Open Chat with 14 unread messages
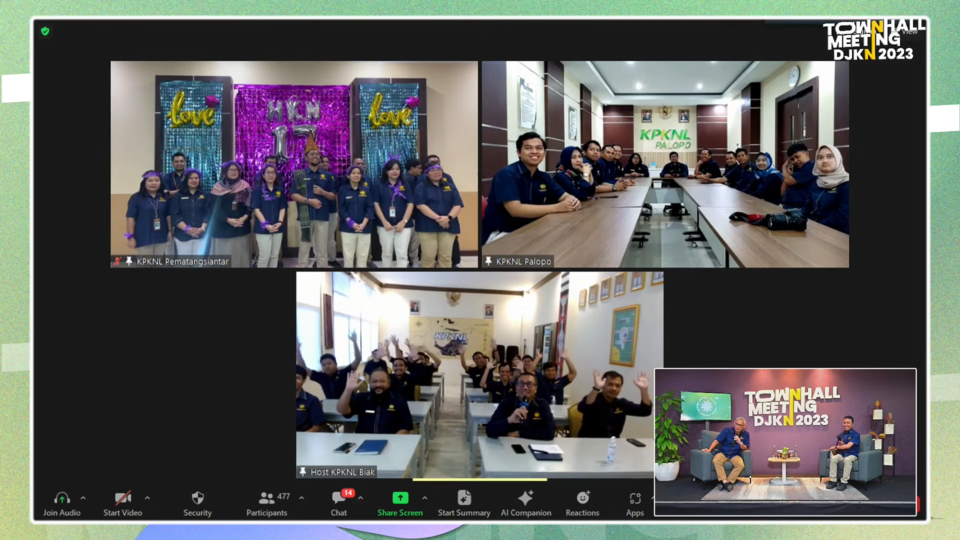960x540 pixels. coord(339,498)
